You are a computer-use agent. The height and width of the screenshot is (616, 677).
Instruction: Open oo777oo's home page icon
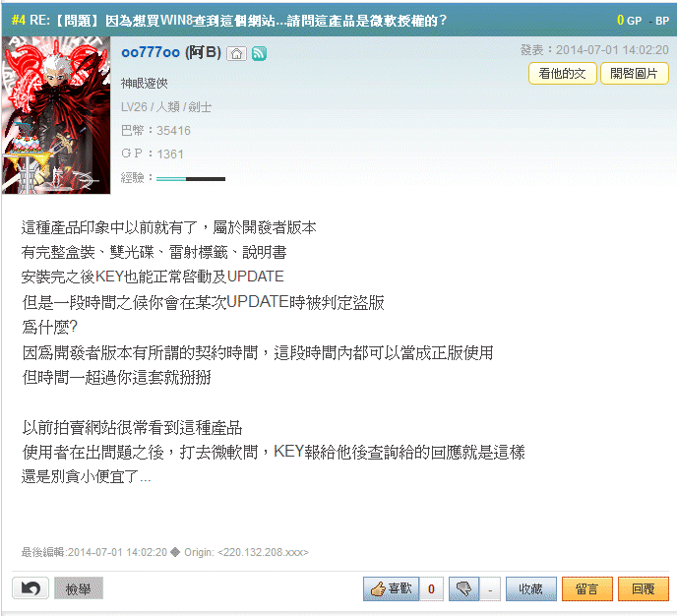click(236, 53)
